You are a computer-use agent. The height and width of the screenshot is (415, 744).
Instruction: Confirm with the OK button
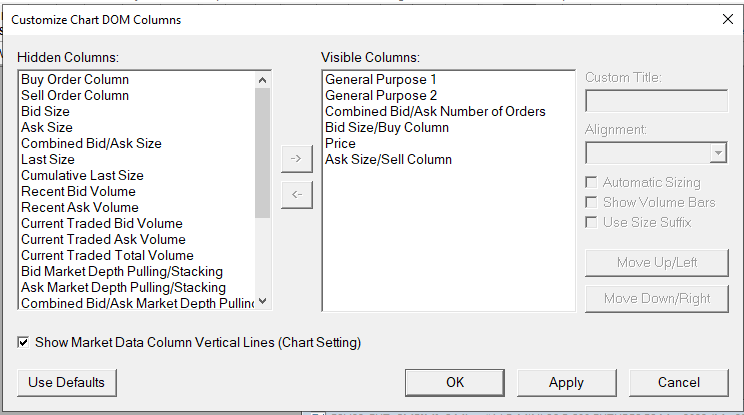tap(454, 382)
